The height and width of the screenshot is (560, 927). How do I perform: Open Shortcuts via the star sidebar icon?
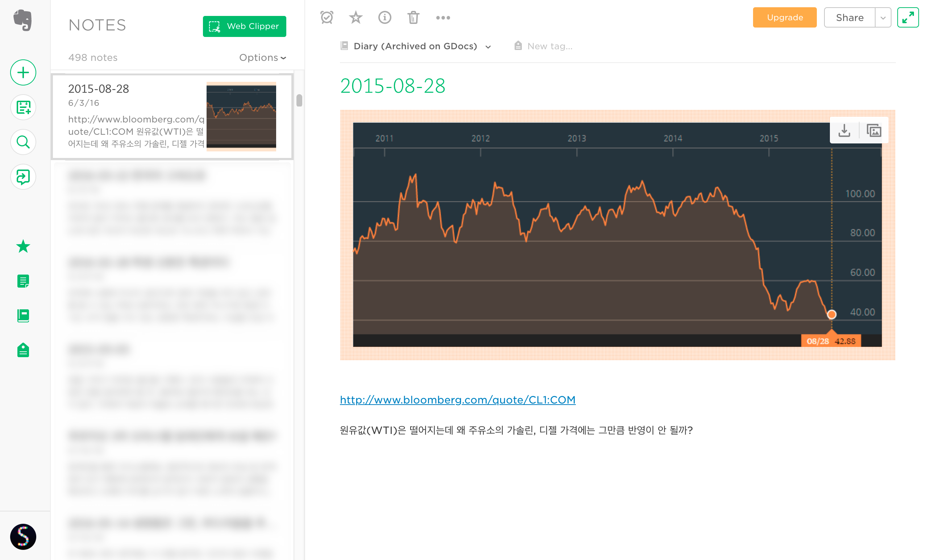pyautogui.click(x=22, y=247)
